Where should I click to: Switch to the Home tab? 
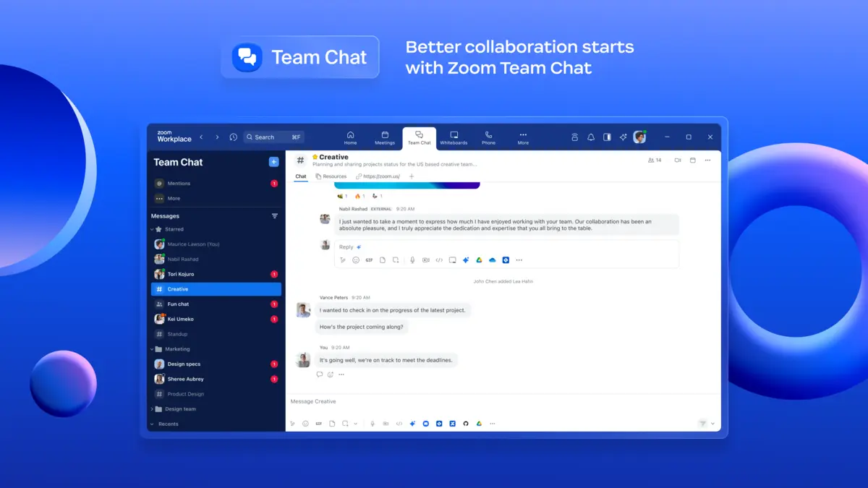[350, 138]
